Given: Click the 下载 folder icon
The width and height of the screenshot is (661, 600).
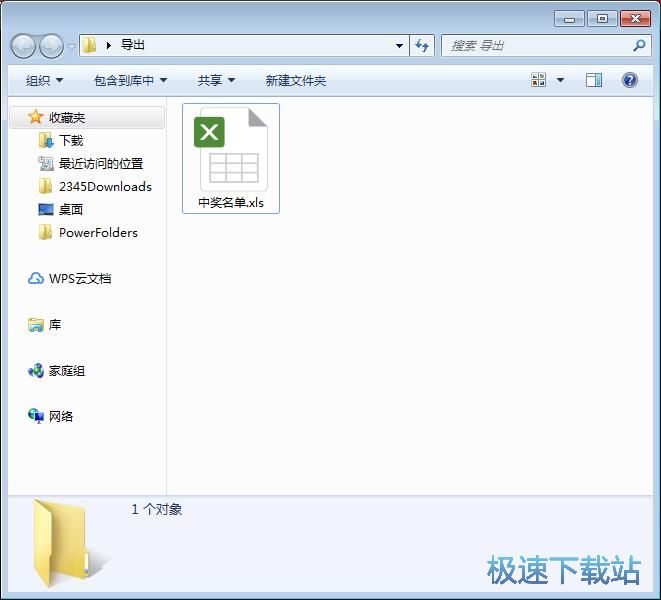Looking at the screenshot, I should pos(46,140).
